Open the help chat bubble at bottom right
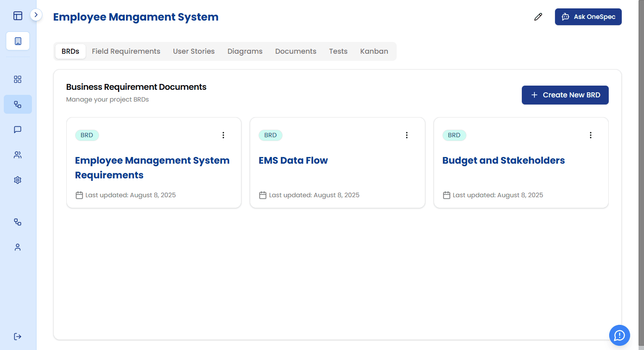 pyautogui.click(x=619, y=335)
